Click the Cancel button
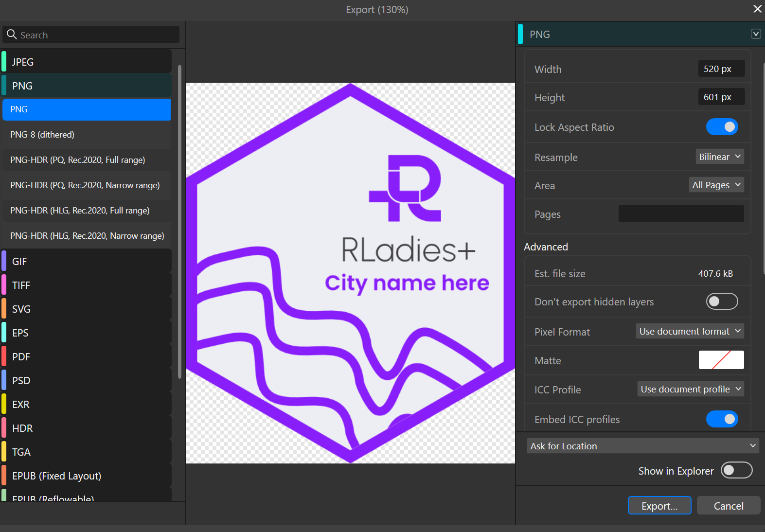Image resolution: width=765 pixels, height=532 pixels. pyautogui.click(x=729, y=505)
